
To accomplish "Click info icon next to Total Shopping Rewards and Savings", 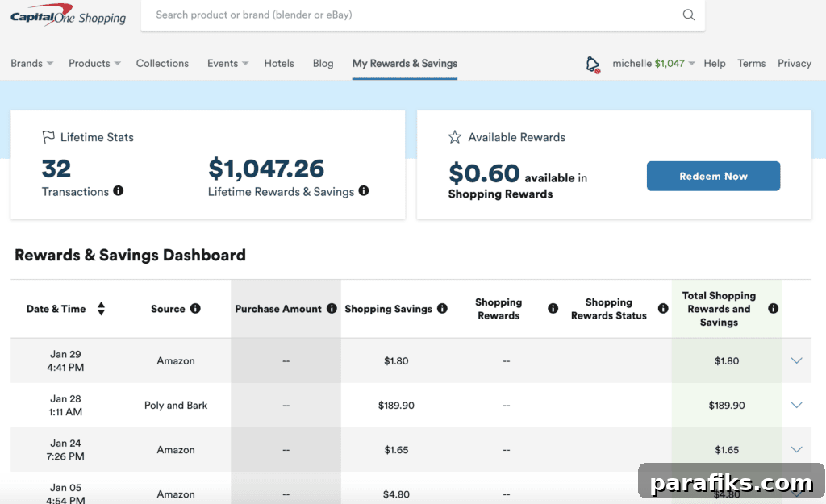I will [773, 309].
